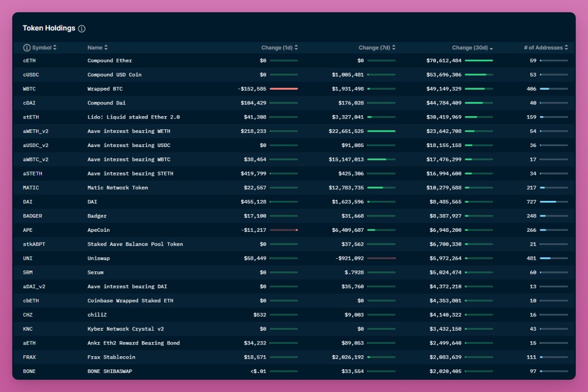Click Staked Aave Balance Pool Token
The width and height of the screenshot is (588, 392).
(135, 244)
